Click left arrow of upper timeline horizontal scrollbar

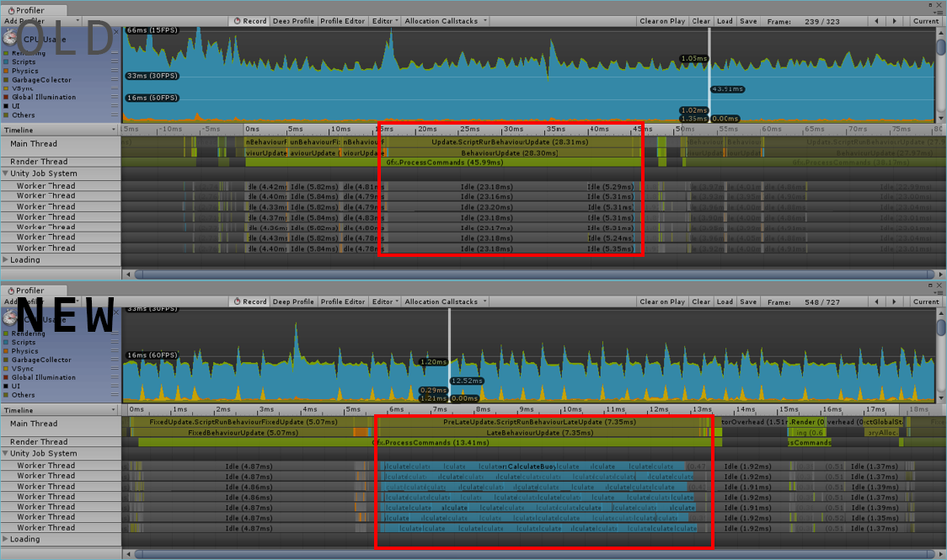pyautogui.click(x=127, y=275)
